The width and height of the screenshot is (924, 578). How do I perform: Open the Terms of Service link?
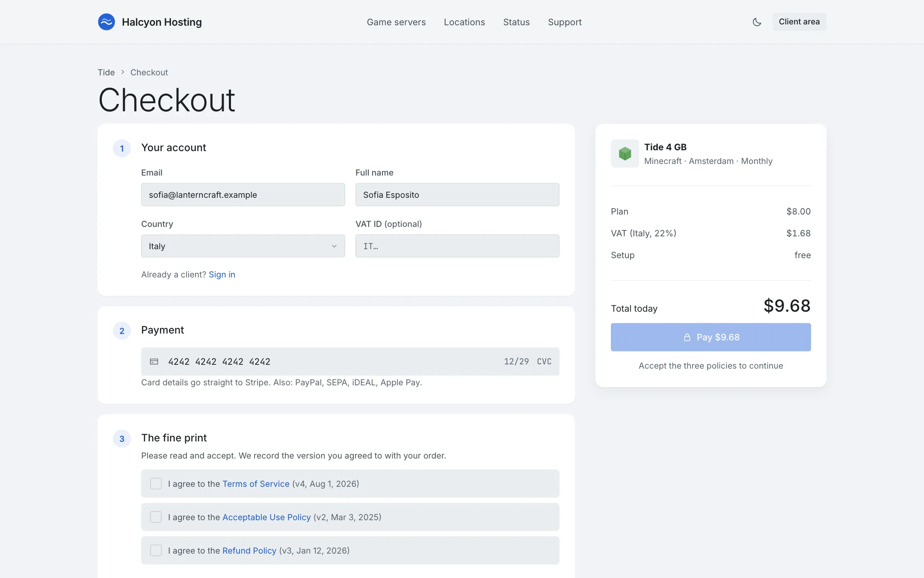(x=256, y=484)
